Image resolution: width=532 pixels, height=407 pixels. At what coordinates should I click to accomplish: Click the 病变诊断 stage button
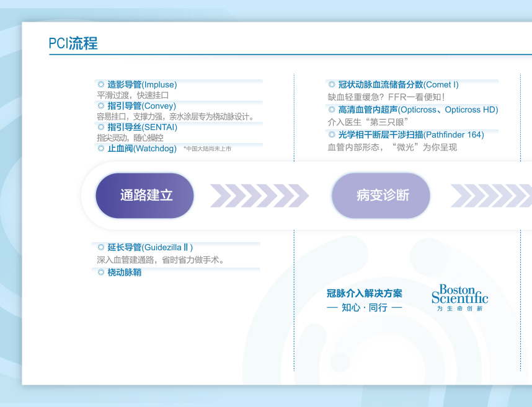(x=381, y=196)
